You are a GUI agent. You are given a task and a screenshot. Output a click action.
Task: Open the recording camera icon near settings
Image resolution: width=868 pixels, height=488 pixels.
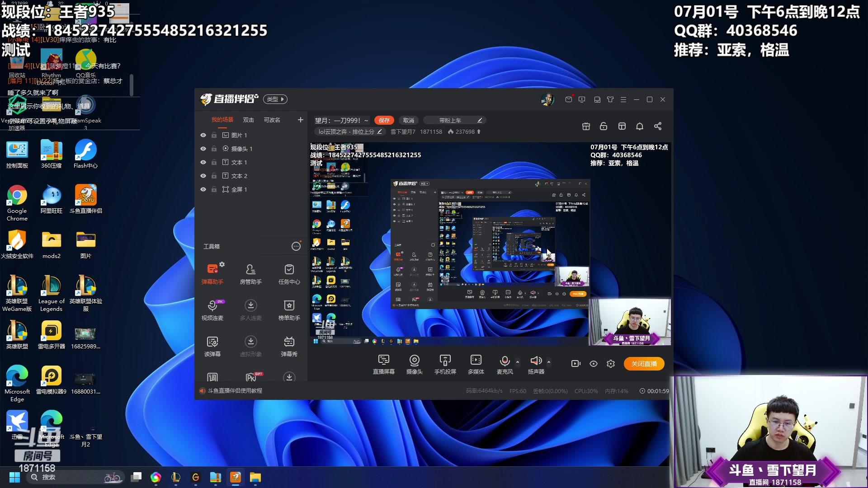576,364
